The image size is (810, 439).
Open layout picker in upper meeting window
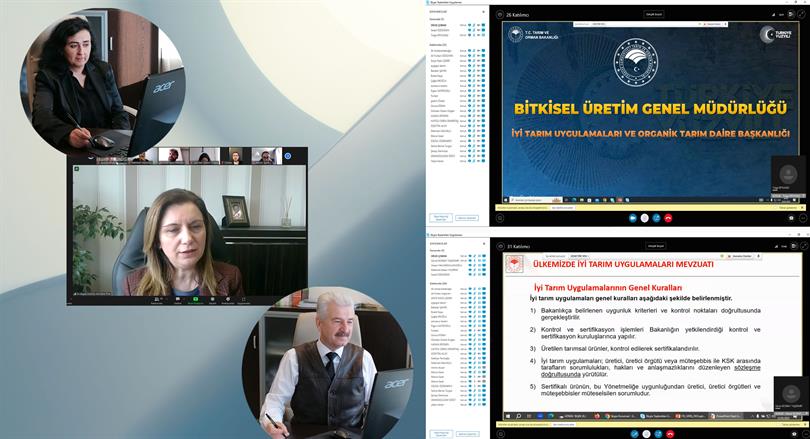coord(790,14)
